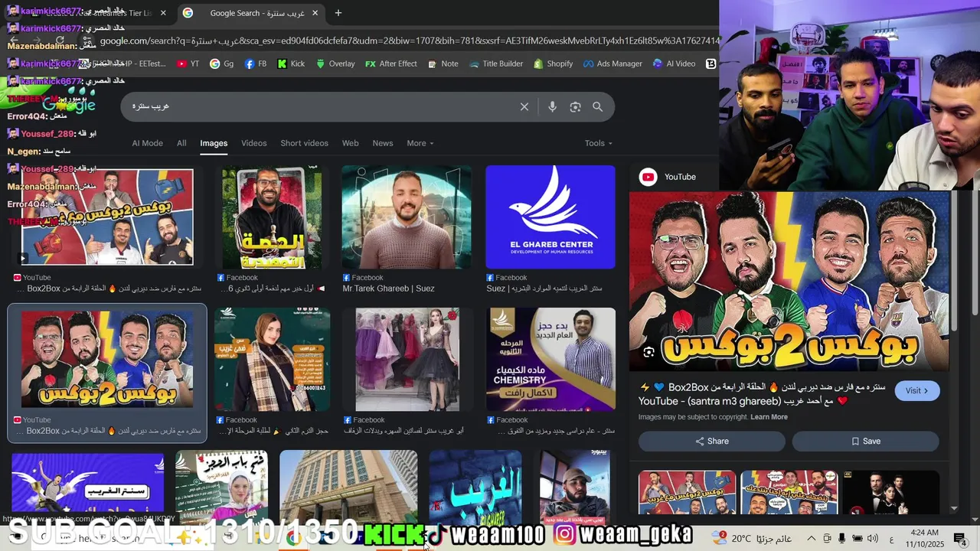Click the Arabic input language indicator in tray
The width and height of the screenshot is (980, 551).
pyautogui.click(x=893, y=538)
